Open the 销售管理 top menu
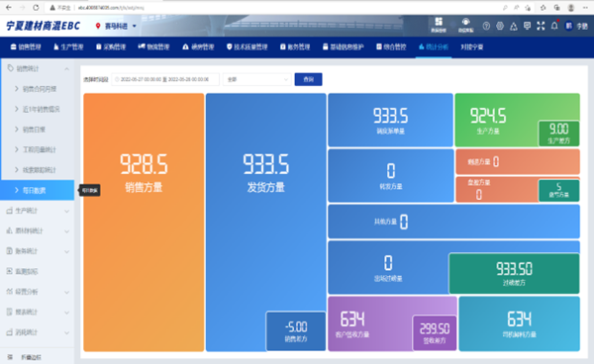The height and width of the screenshot is (364, 594). tap(26, 46)
